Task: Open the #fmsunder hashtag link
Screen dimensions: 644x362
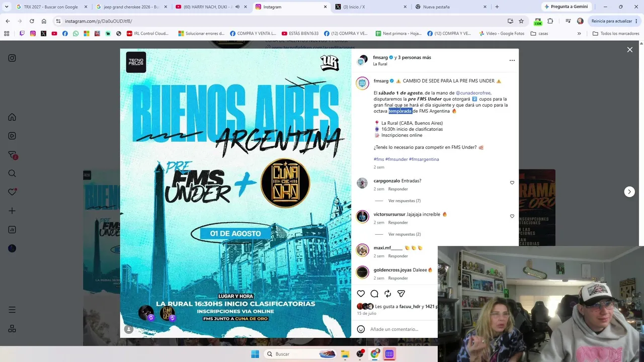Action: 396,159
